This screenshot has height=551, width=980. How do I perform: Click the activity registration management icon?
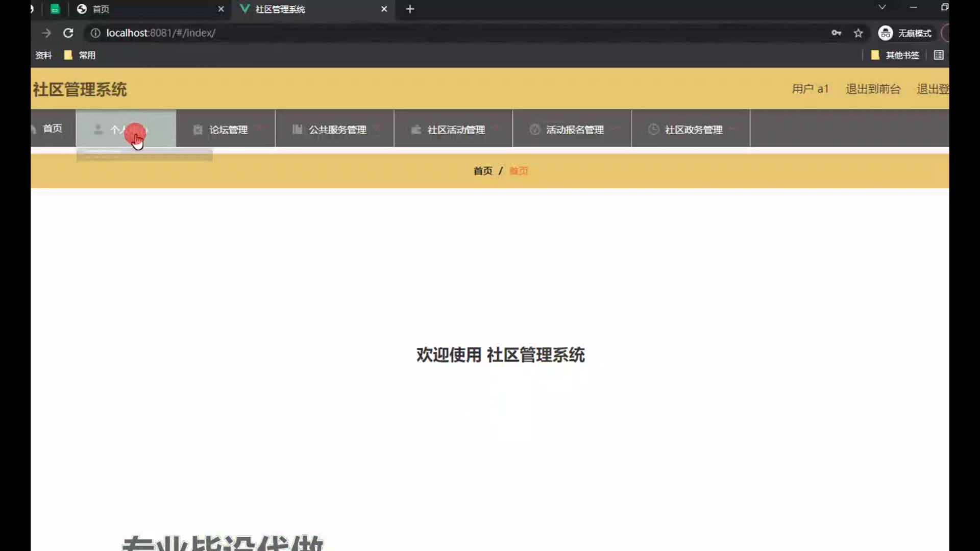[x=534, y=130]
